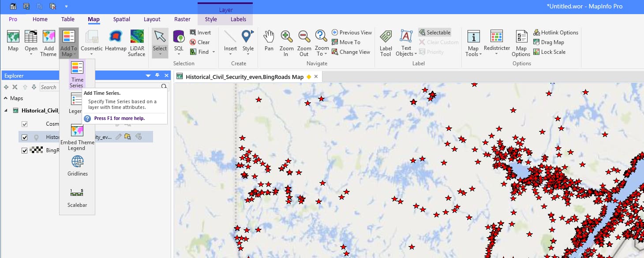Toggle the Cosmetic layer visibility checkbox

tap(25, 124)
